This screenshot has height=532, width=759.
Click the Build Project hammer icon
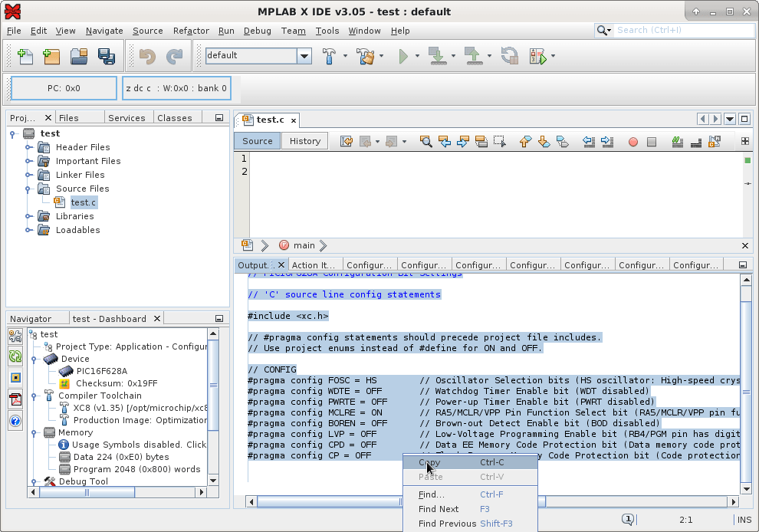point(329,56)
